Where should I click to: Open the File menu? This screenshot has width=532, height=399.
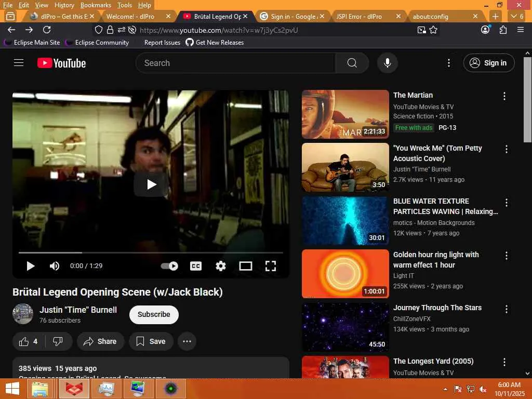click(x=7, y=5)
